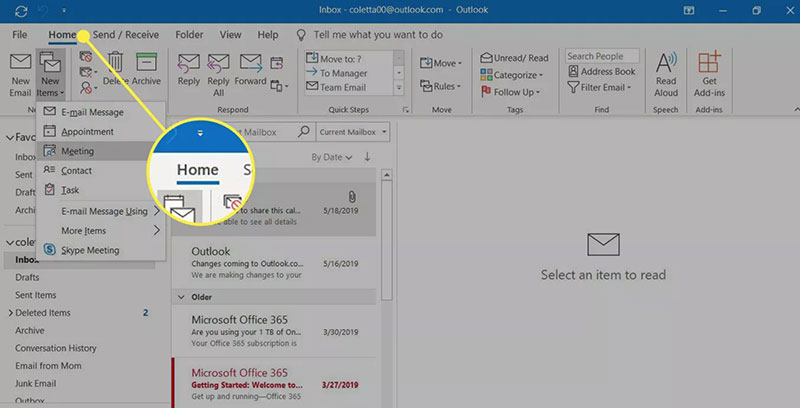Click the Ribbon Display Options icon
The width and height of the screenshot is (800, 408).
pyautogui.click(x=689, y=10)
